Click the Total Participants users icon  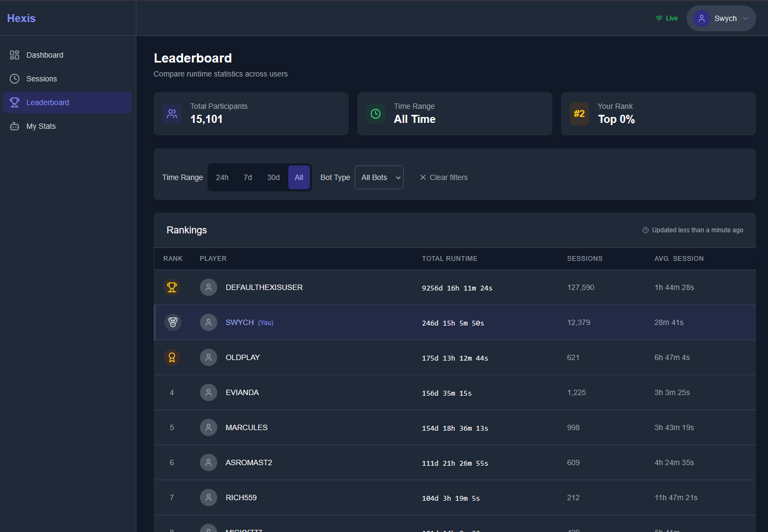[x=171, y=114]
